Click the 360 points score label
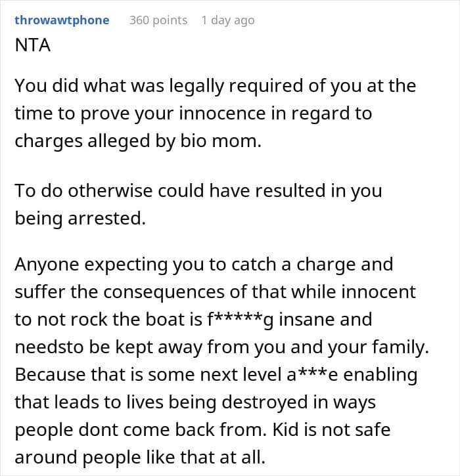 [158, 20]
